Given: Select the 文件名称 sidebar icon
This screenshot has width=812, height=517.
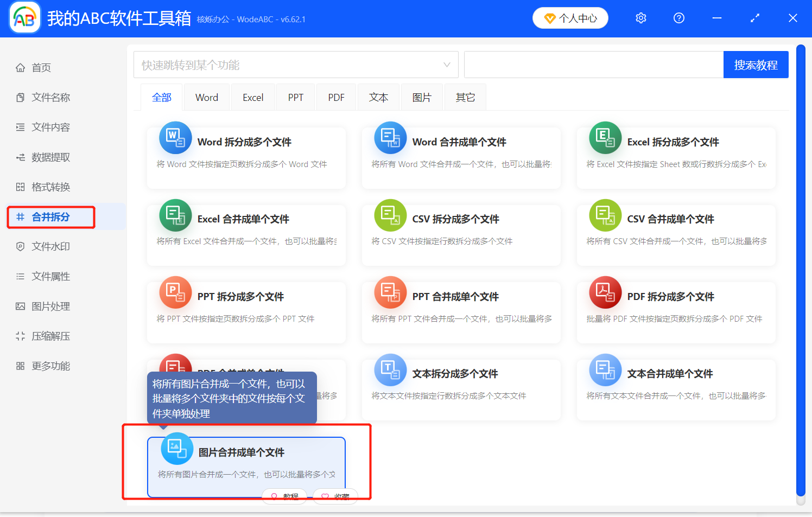Looking at the screenshot, I should 20,97.
